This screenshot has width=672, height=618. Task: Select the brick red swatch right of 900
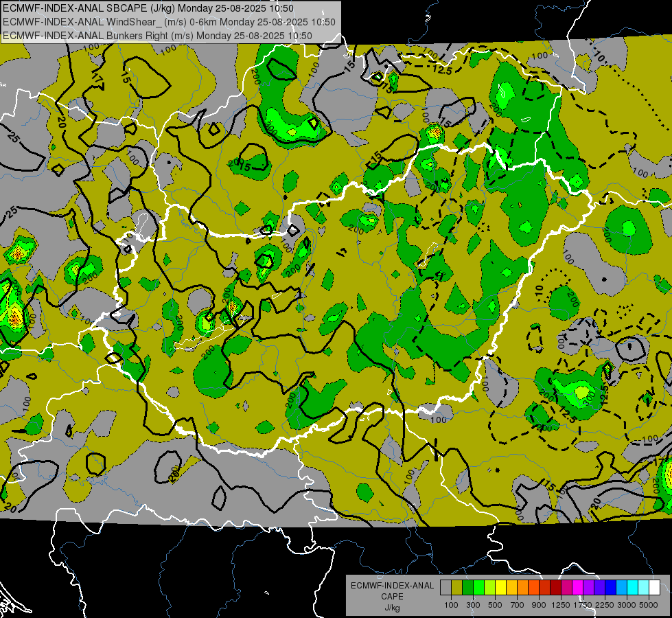(x=545, y=588)
